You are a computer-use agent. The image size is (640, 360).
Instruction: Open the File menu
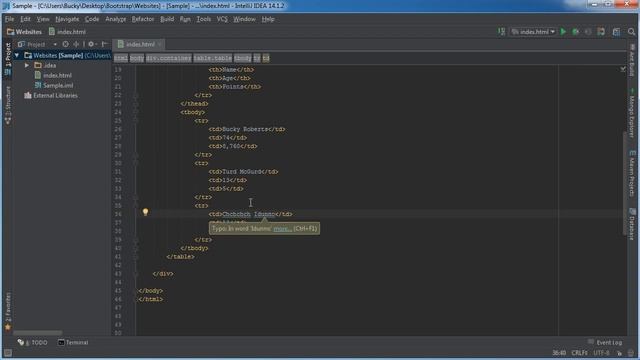pyautogui.click(x=9, y=19)
